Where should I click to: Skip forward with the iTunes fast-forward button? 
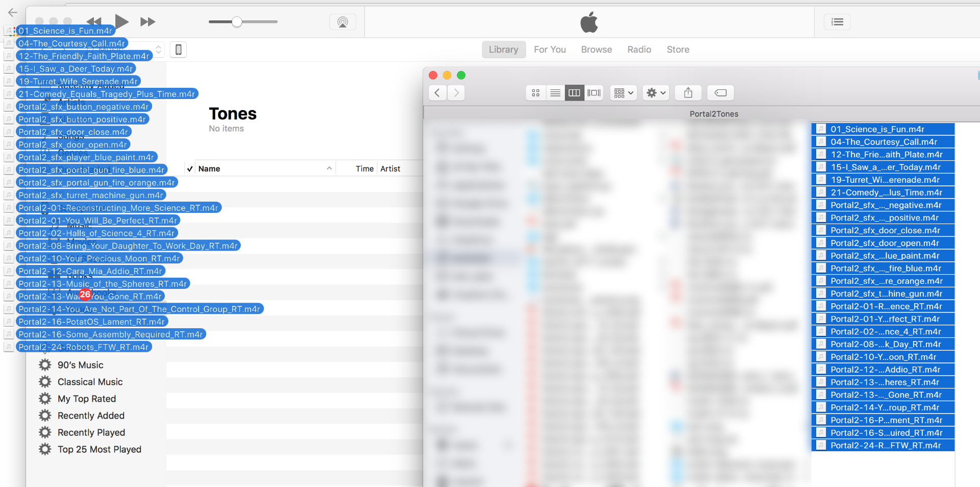click(x=148, y=21)
